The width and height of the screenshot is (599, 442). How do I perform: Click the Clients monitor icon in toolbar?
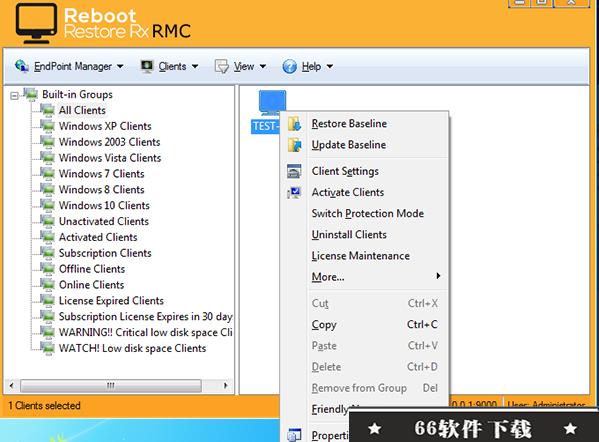(147, 66)
